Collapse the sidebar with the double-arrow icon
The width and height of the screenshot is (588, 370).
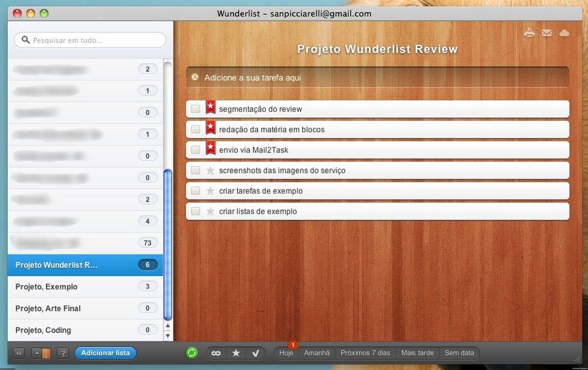click(18, 353)
